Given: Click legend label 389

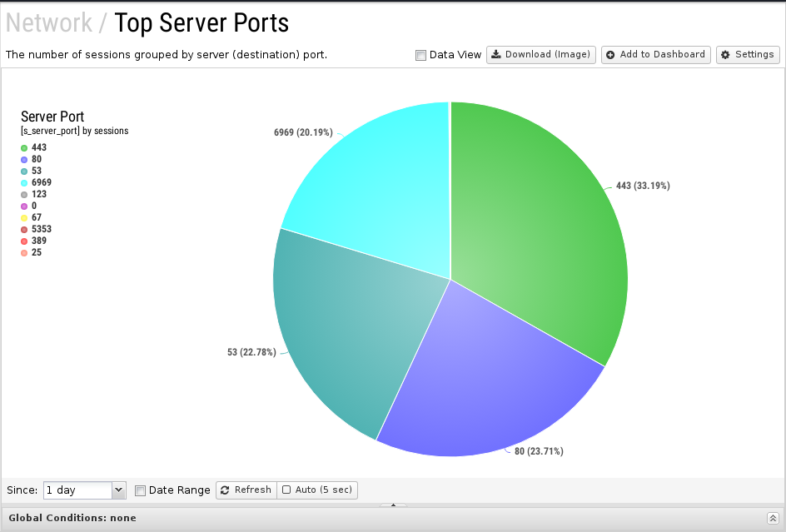Looking at the screenshot, I should 38,241.
